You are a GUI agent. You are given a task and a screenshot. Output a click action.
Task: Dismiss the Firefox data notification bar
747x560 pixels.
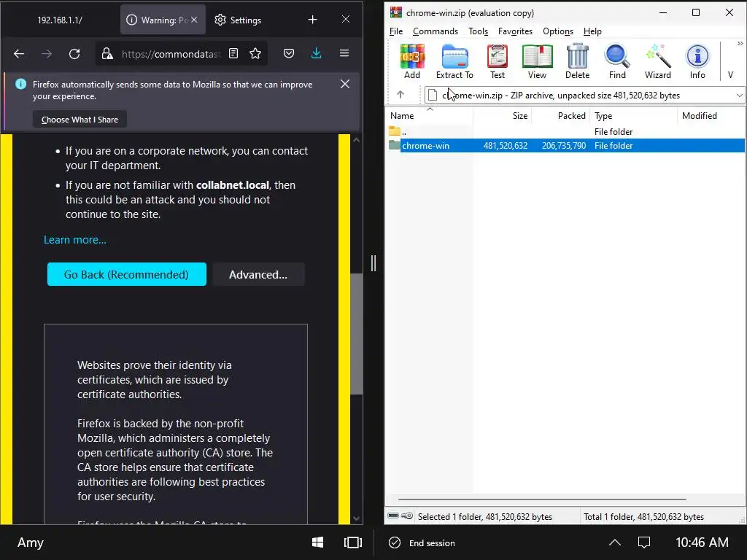(x=345, y=85)
